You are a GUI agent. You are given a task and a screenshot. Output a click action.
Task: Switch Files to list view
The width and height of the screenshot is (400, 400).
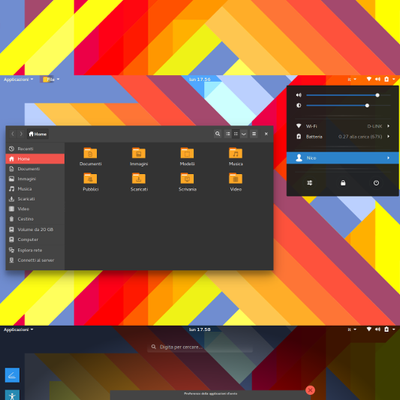click(228, 134)
